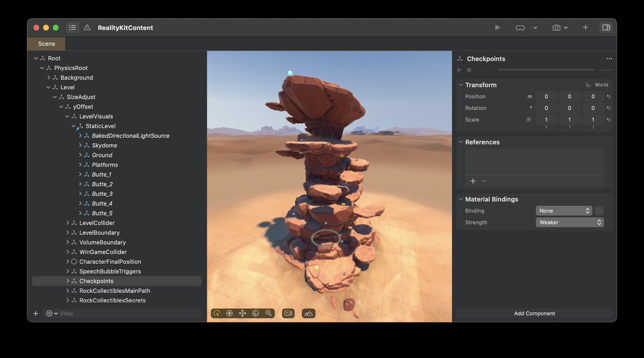The width and height of the screenshot is (644, 358).
Task: Reset the Scale values arrow
Action: 609,120
